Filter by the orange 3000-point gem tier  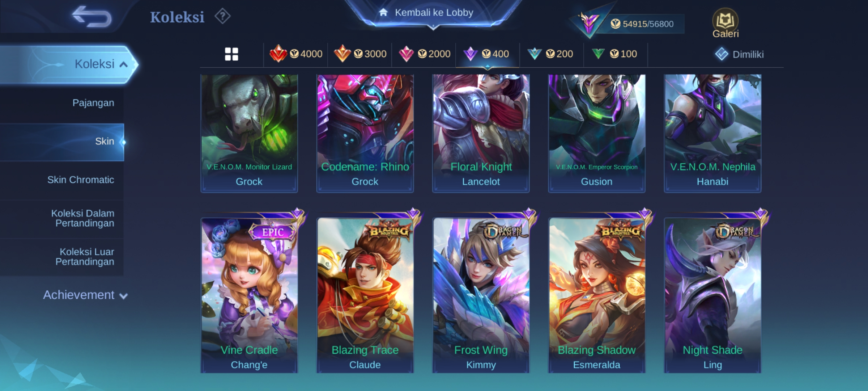click(x=360, y=54)
